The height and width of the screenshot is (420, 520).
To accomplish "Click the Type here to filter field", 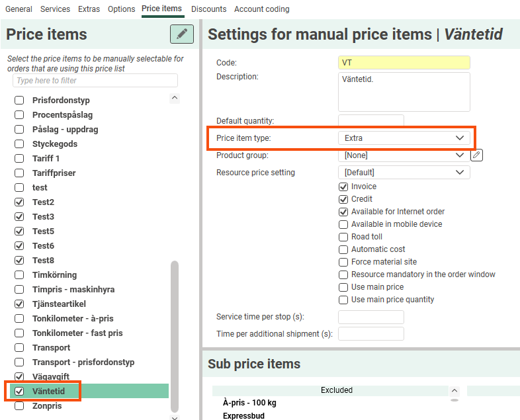I will (x=95, y=81).
